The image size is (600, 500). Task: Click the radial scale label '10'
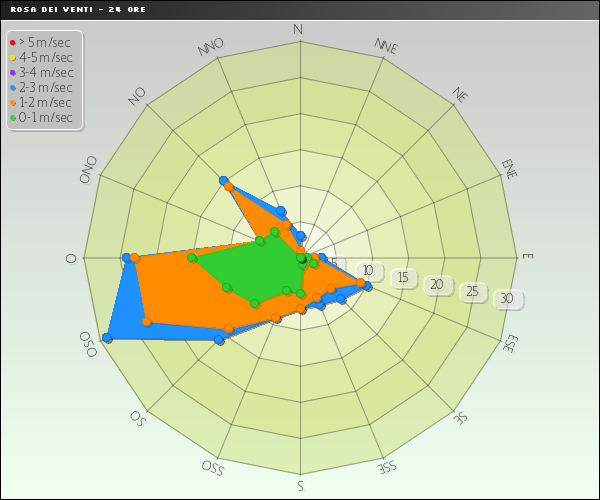pyautogui.click(x=369, y=271)
